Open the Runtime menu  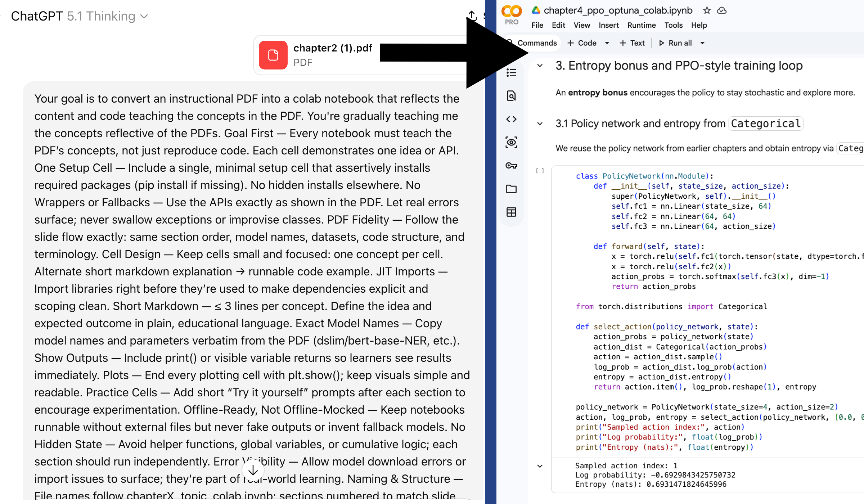pyautogui.click(x=641, y=25)
